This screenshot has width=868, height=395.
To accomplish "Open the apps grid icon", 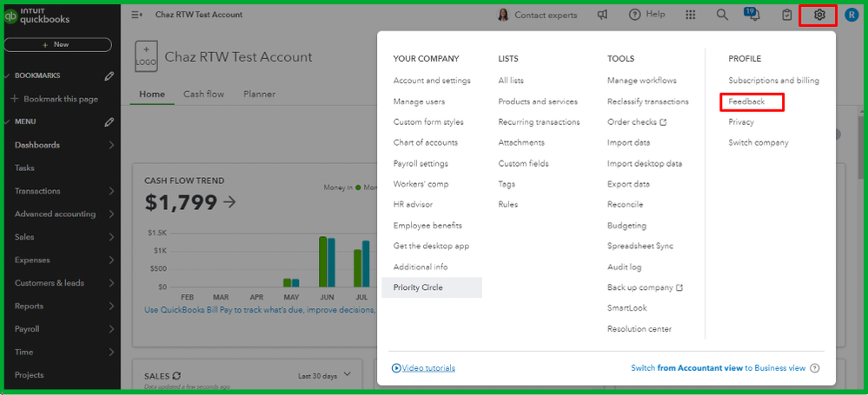I will point(690,15).
